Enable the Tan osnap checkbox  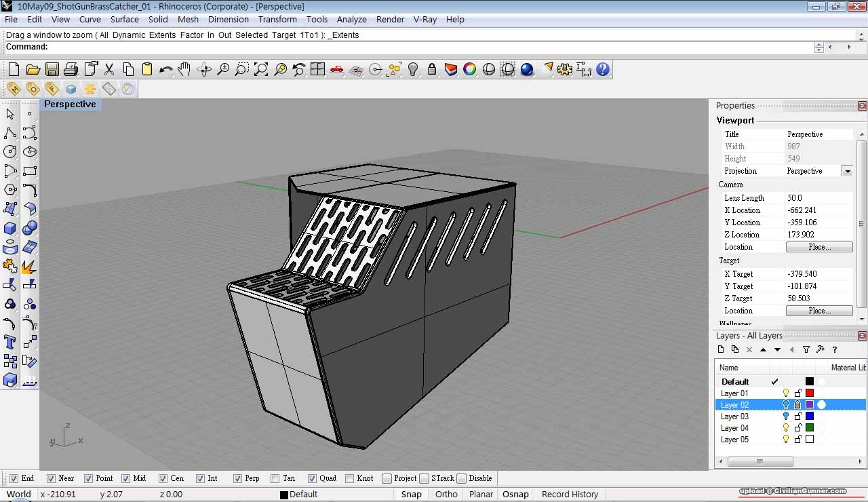(275, 478)
